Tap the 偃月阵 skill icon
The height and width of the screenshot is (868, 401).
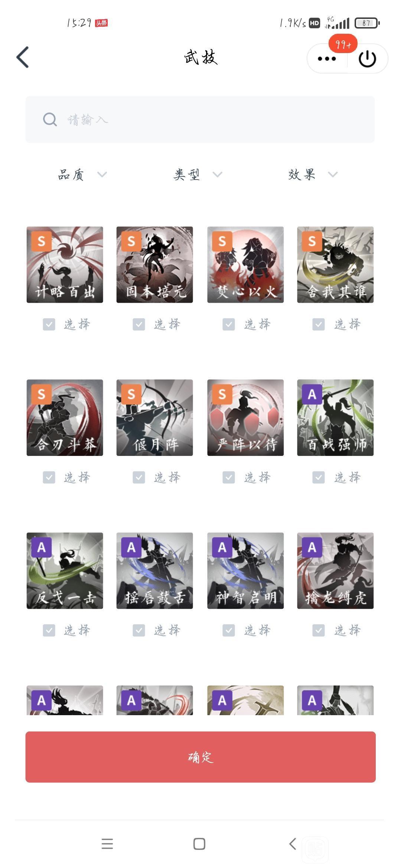coord(154,418)
